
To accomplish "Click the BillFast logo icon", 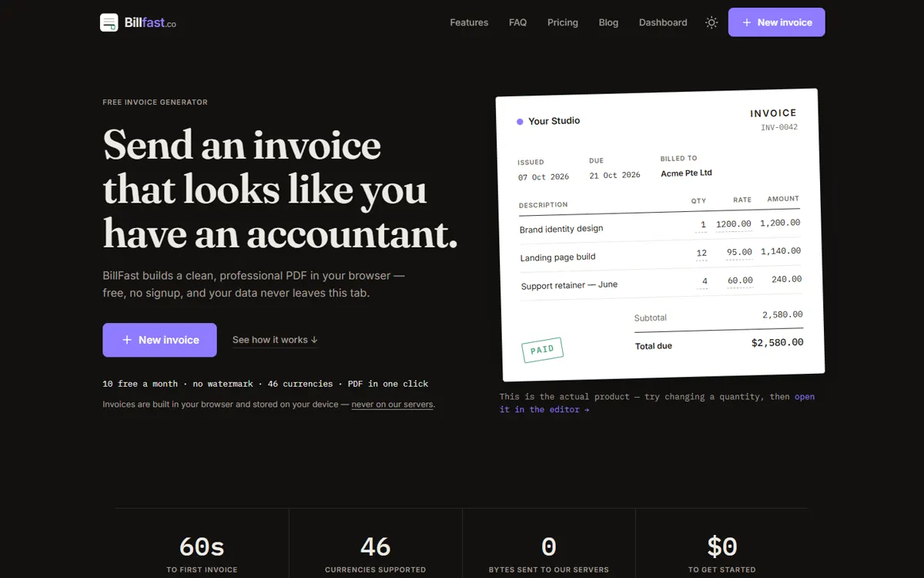I will [x=109, y=22].
